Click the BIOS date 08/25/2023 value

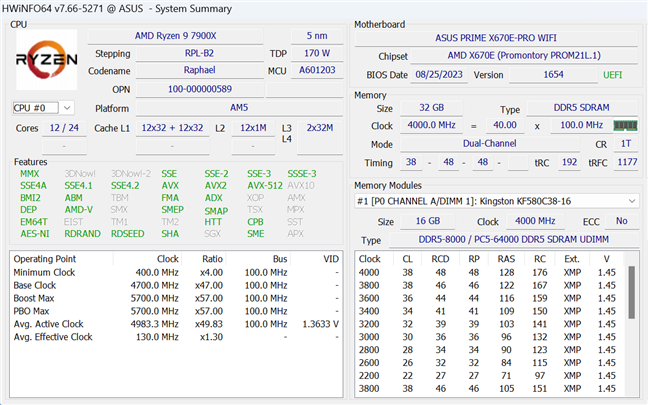click(x=439, y=75)
